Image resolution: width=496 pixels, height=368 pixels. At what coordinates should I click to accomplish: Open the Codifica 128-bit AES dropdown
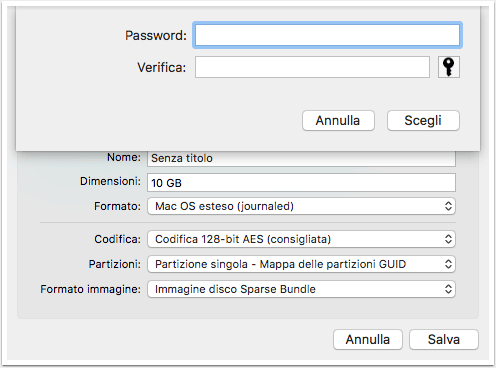click(301, 239)
